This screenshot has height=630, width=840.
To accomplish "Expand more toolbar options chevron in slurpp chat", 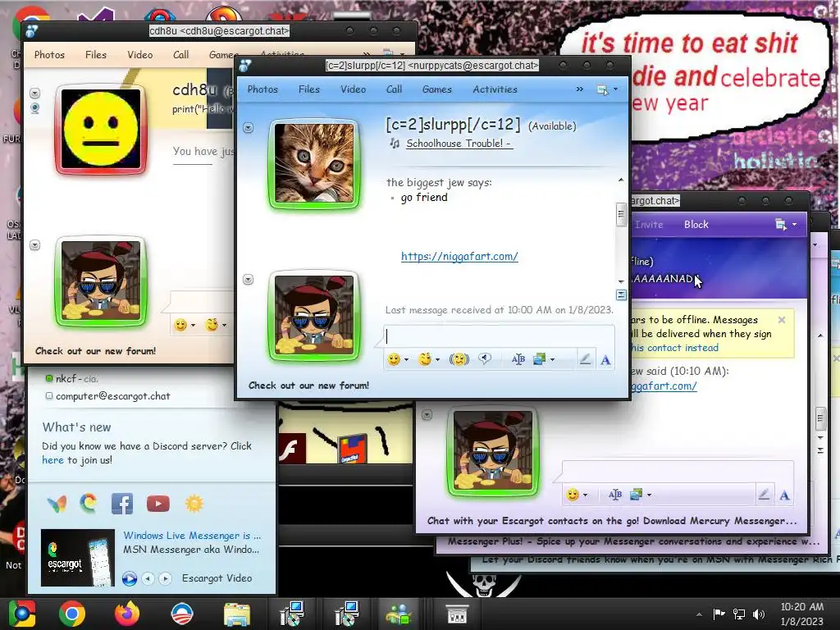I will tap(580, 89).
